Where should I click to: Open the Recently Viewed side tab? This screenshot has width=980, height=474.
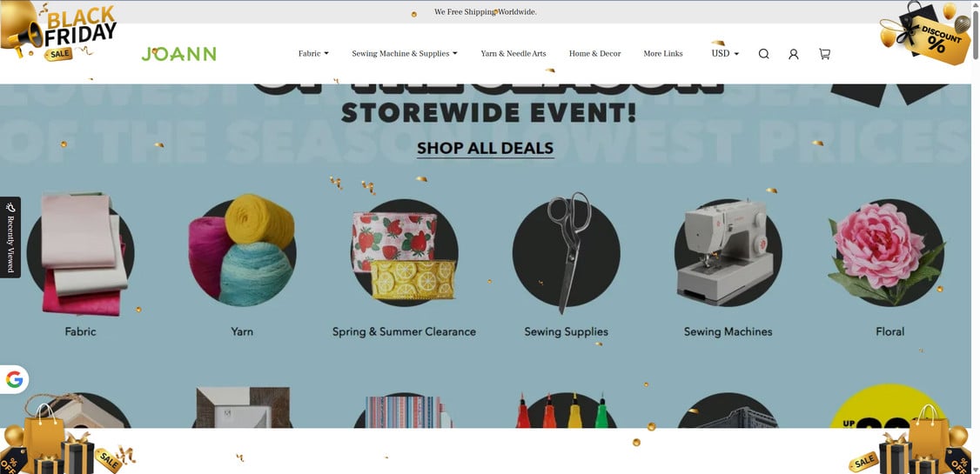(10, 237)
